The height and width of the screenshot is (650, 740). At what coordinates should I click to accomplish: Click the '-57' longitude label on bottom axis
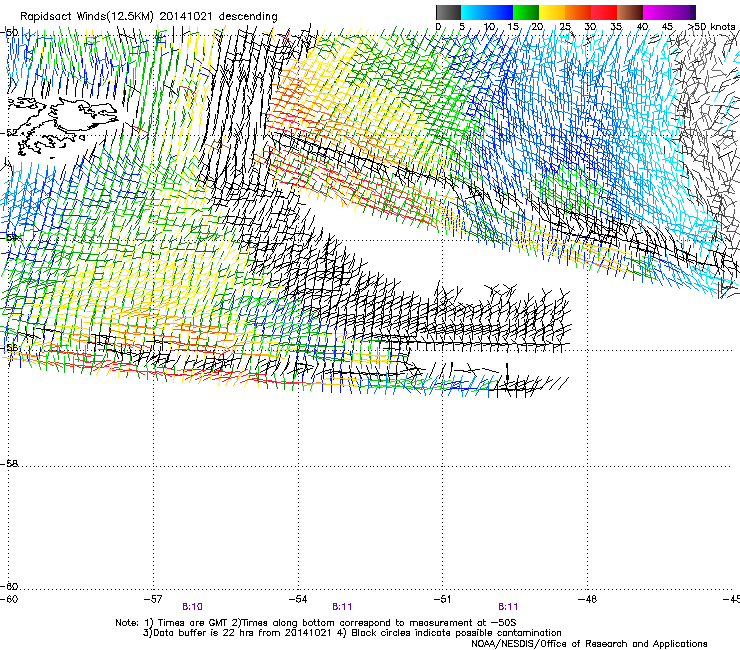pos(153,599)
